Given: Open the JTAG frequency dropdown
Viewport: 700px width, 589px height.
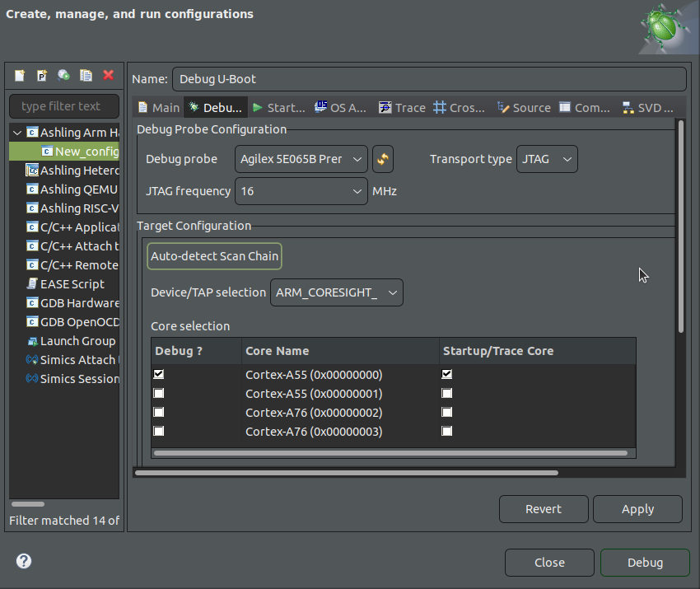Looking at the screenshot, I should point(301,191).
